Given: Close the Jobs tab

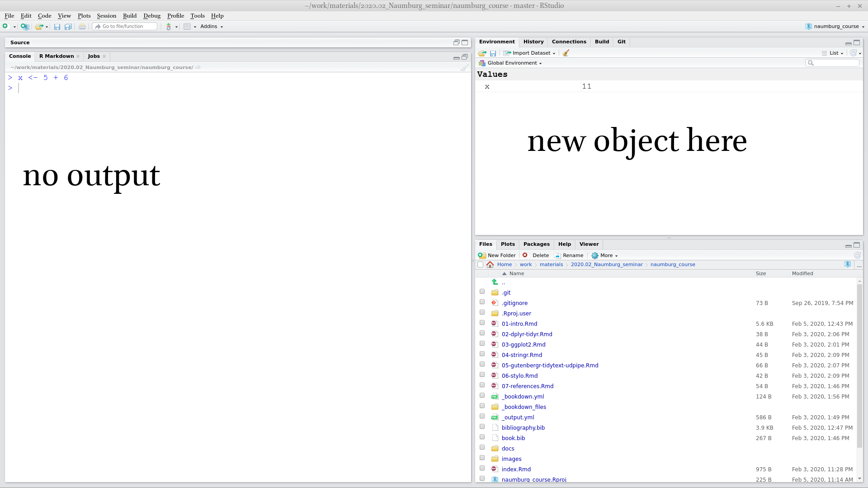Looking at the screenshot, I should point(104,56).
